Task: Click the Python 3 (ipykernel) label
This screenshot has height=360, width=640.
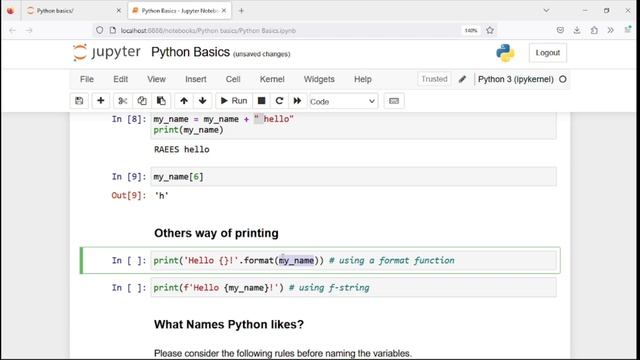Action: pos(516,79)
